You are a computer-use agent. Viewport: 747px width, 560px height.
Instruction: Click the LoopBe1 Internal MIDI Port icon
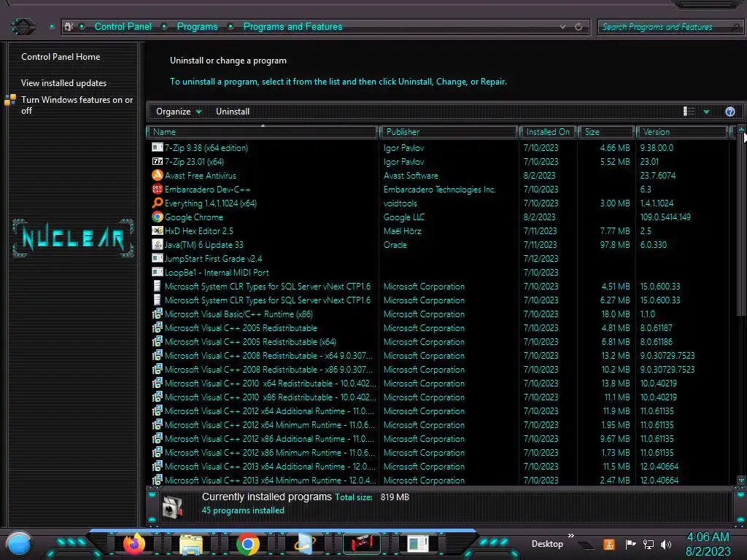tap(158, 272)
